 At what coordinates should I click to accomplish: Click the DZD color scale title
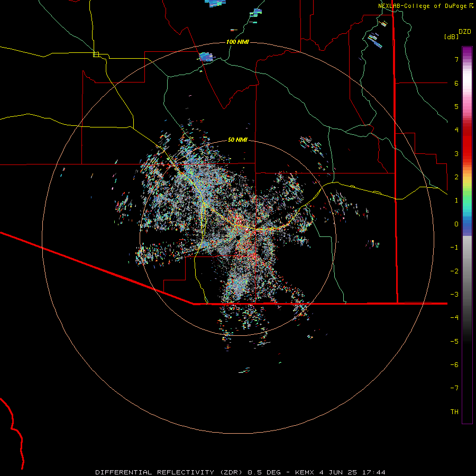tap(465, 32)
